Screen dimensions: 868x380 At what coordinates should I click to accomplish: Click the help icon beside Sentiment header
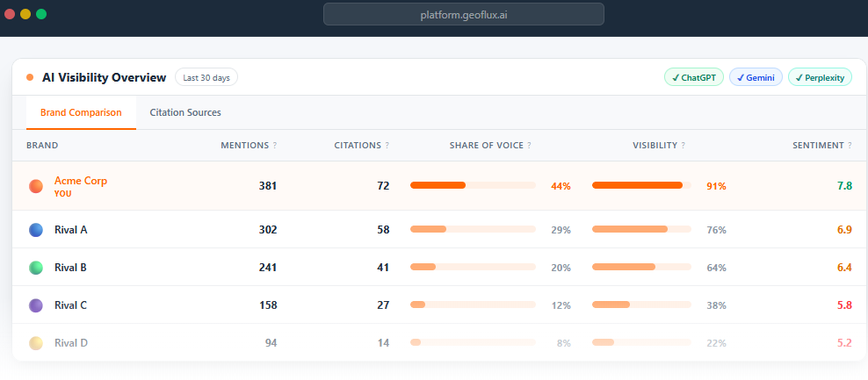pos(850,146)
